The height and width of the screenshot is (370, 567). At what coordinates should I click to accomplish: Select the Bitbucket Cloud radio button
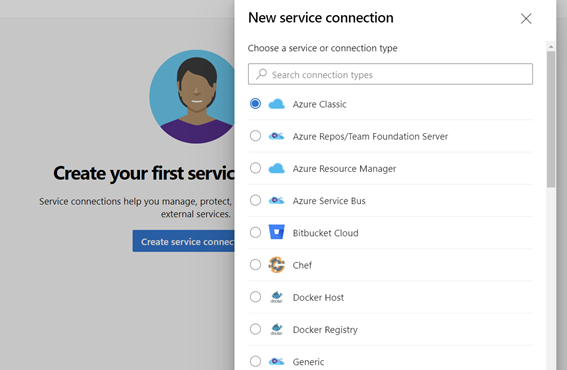coord(255,232)
